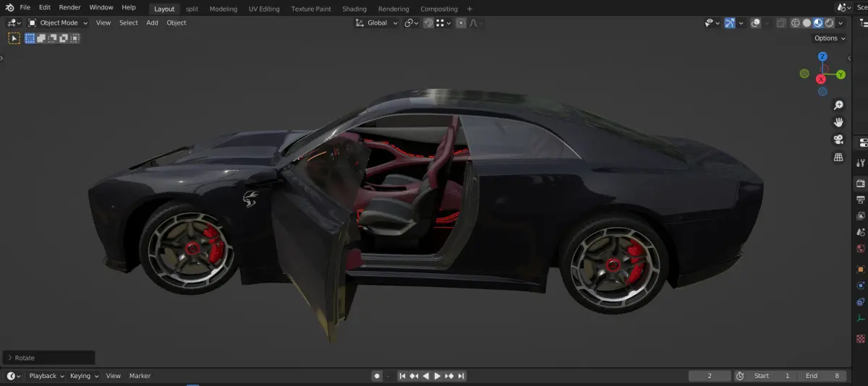Open the Tool properties tab (wrench icon)

[861, 163]
